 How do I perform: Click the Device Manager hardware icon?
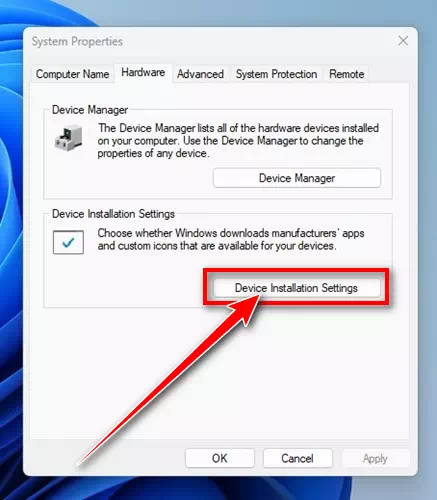[x=69, y=137]
